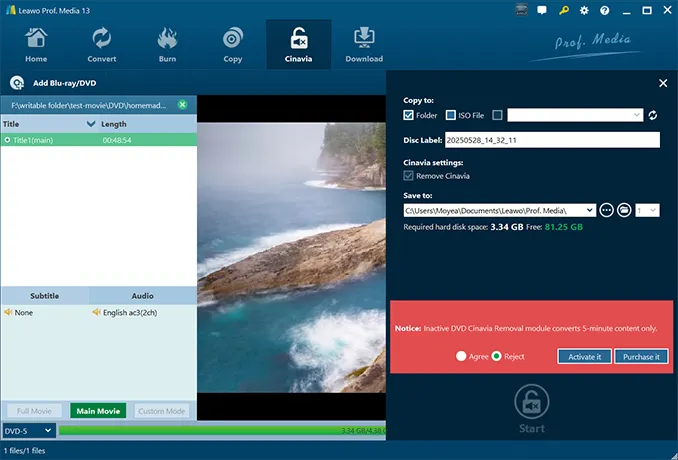Click the Purchase it button
This screenshot has width=678, height=460.
641,356
